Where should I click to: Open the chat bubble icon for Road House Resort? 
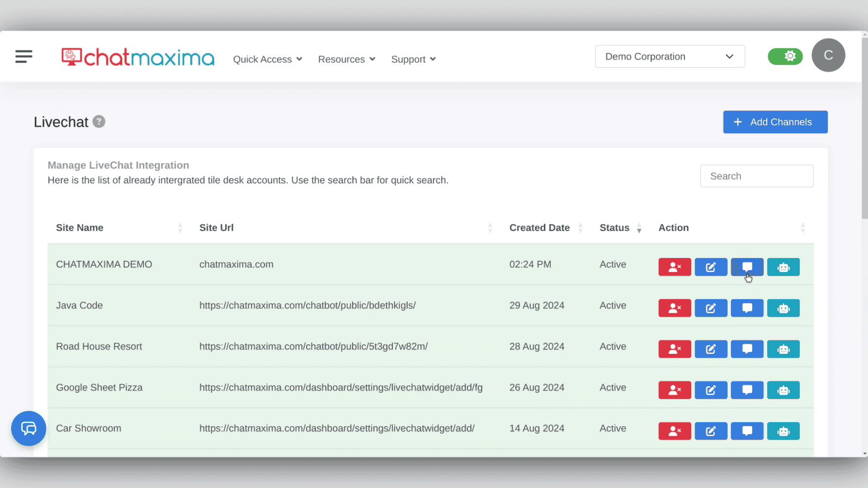pos(747,349)
